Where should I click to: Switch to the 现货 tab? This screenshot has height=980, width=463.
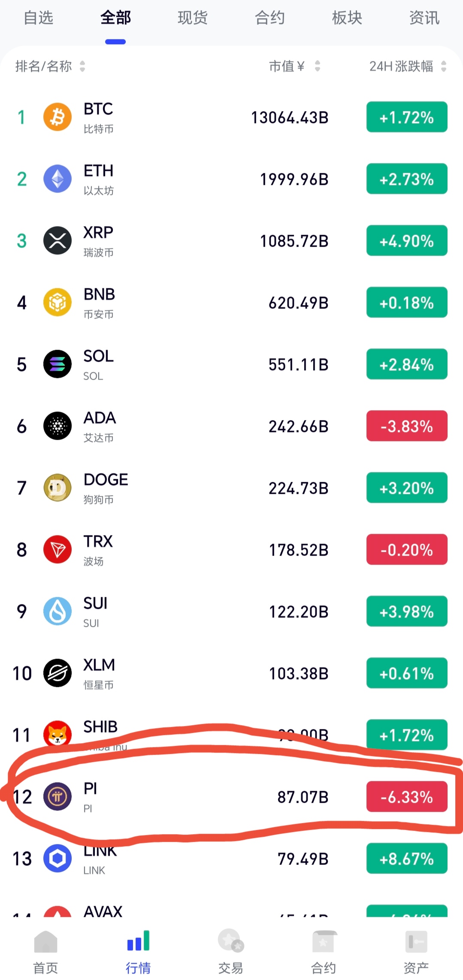click(x=193, y=18)
